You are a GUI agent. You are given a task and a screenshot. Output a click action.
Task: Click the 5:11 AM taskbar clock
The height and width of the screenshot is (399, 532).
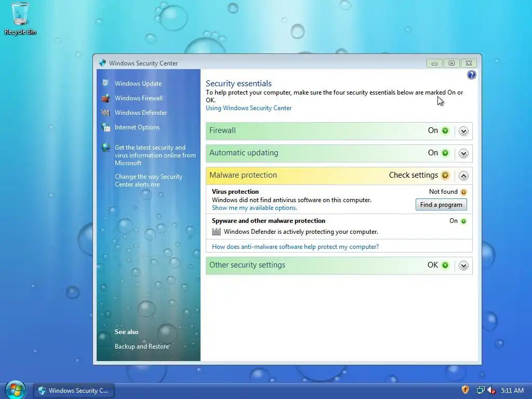tap(512, 391)
